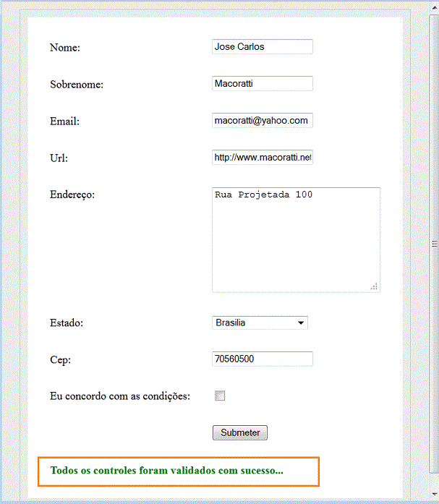Click the Nome field containing Jose Carlos
Image resolution: width=439 pixels, height=504 pixels.
pyautogui.click(x=263, y=46)
